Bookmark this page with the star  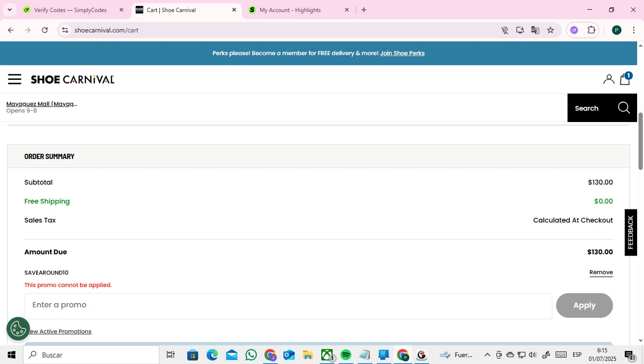(550, 30)
